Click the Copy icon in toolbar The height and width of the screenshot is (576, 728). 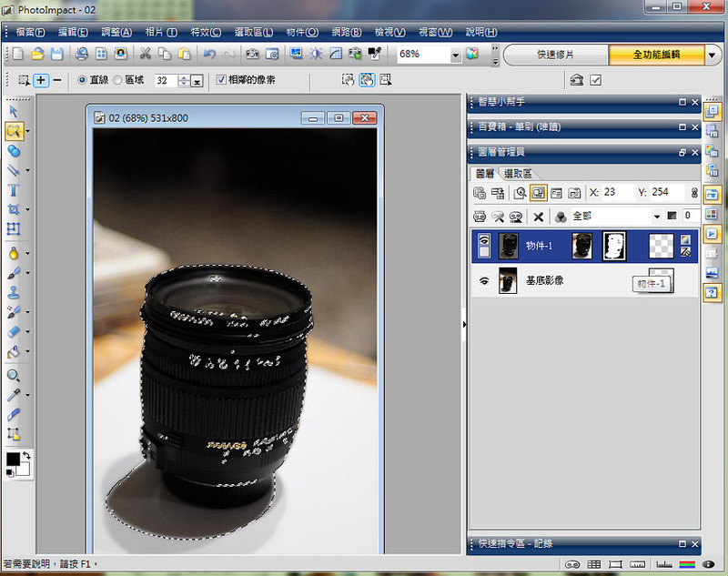tap(165, 54)
